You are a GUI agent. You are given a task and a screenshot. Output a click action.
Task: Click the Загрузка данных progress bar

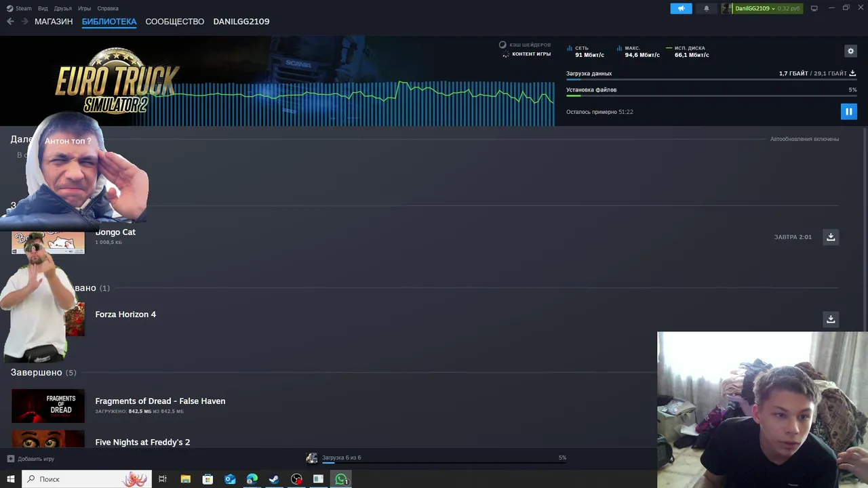[x=711, y=79]
